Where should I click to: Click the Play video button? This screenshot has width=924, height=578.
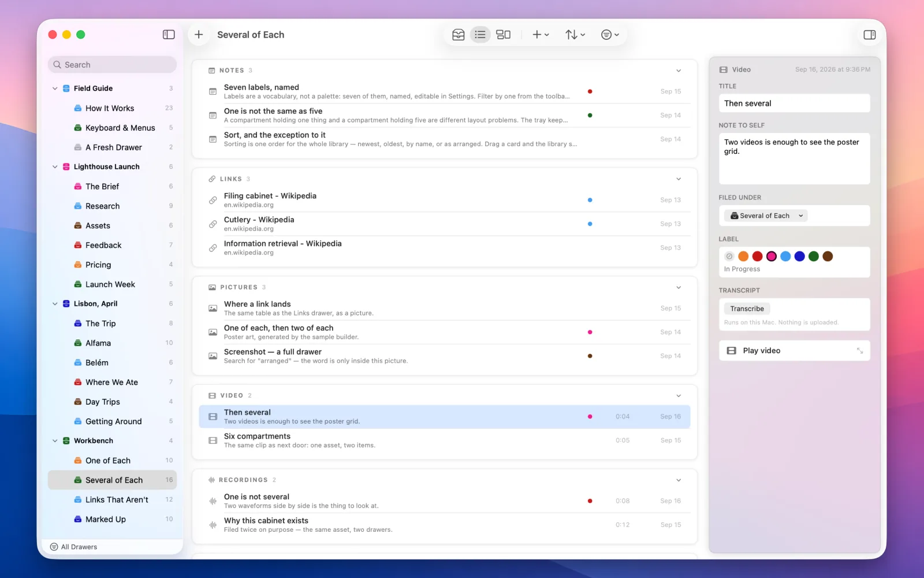click(795, 351)
